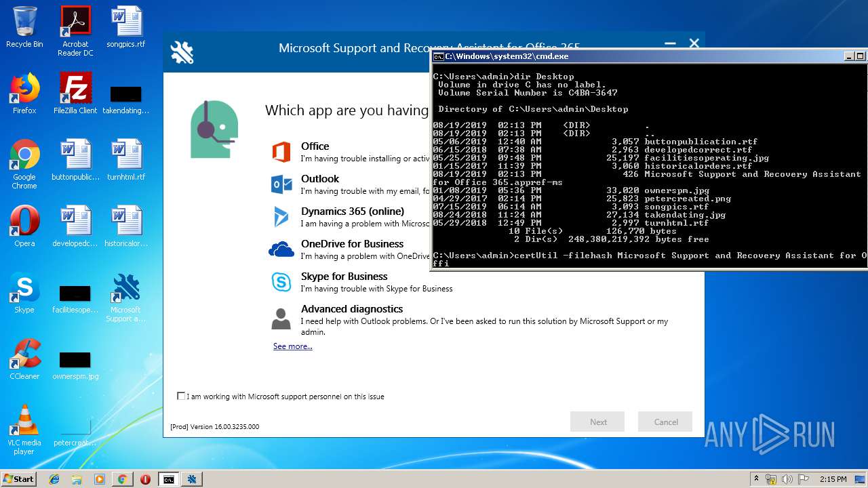
Task: Choose the Advanced diagnostics person icon
Action: [281, 319]
